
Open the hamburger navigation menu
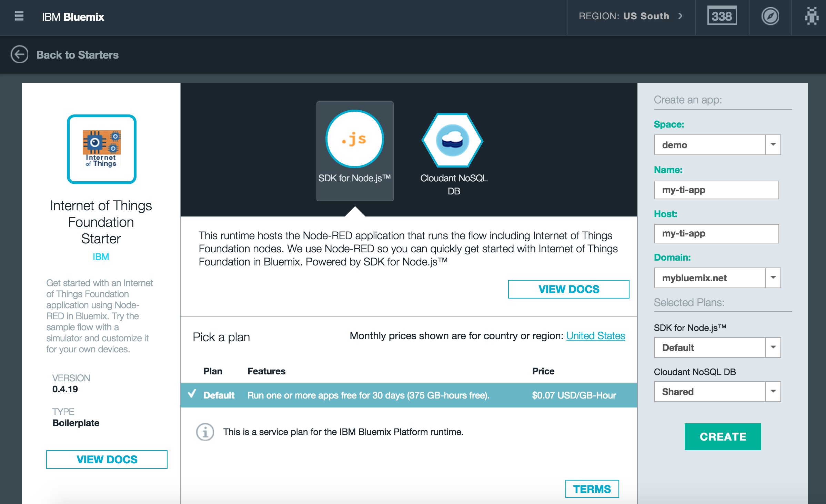point(19,16)
